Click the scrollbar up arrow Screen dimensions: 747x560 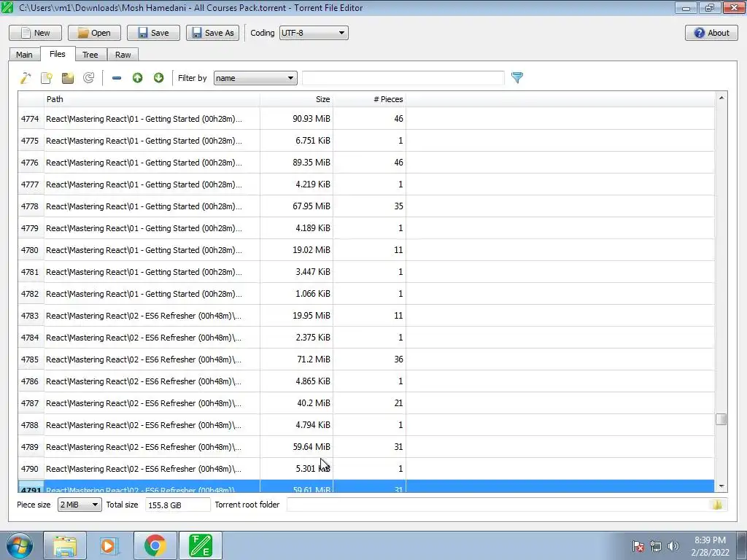point(721,98)
